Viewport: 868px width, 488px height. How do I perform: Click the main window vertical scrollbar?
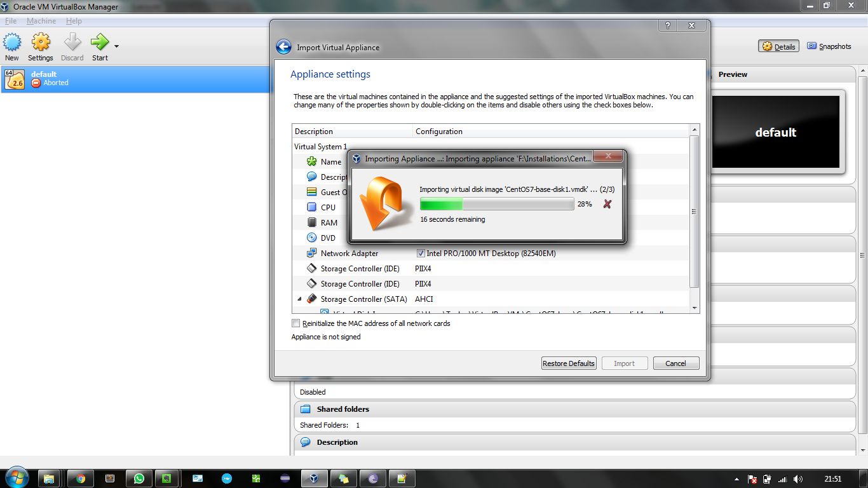(x=863, y=254)
